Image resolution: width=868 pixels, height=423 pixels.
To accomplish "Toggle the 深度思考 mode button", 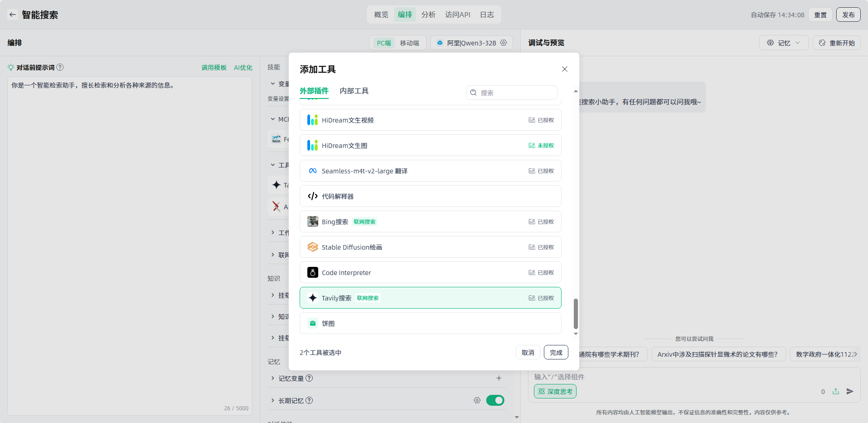I will click(x=555, y=391).
